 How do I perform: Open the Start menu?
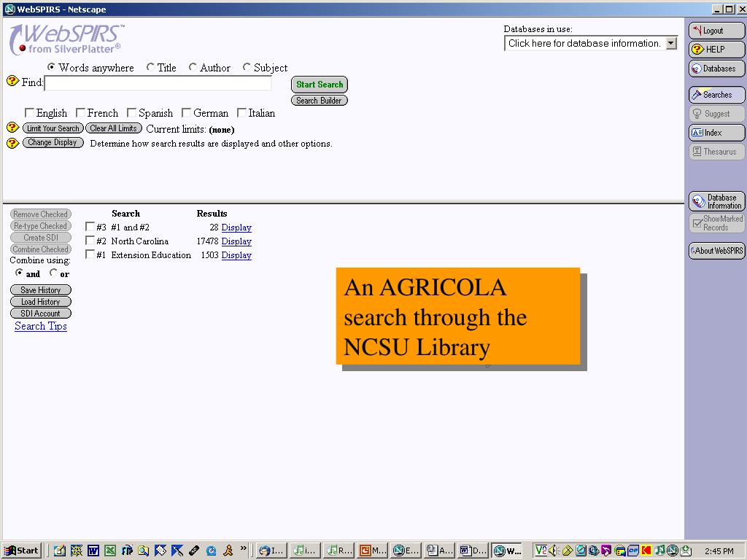tap(21, 551)
